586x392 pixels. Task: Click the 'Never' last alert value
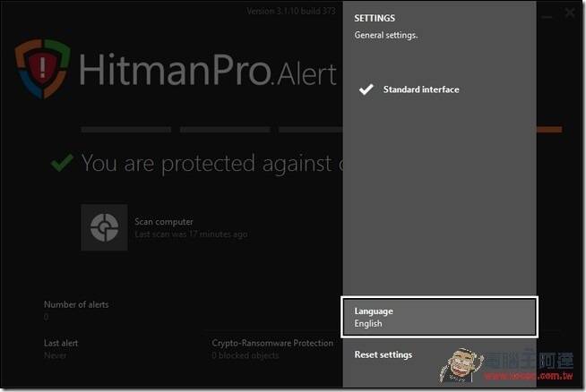(55, 355)
